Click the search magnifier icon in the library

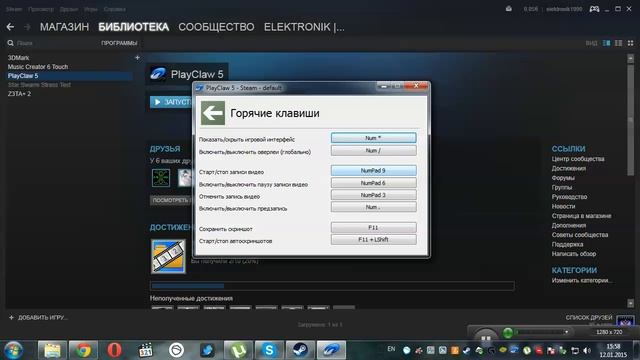(11, 43)
